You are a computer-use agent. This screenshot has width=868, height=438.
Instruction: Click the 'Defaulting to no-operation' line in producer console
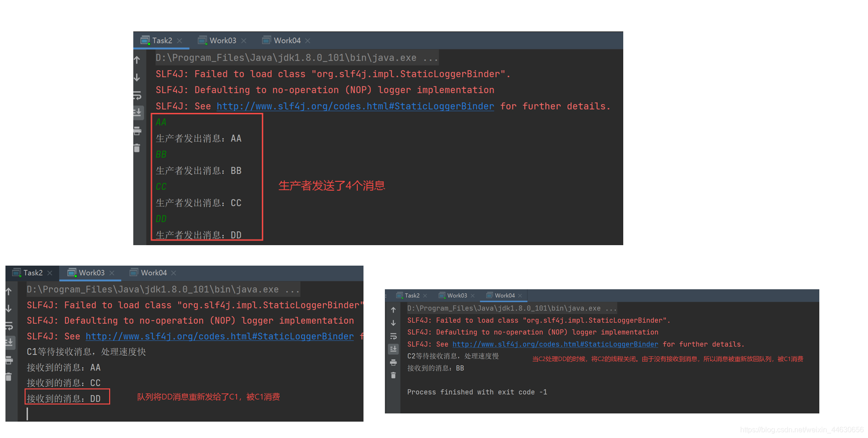[325, 90]
